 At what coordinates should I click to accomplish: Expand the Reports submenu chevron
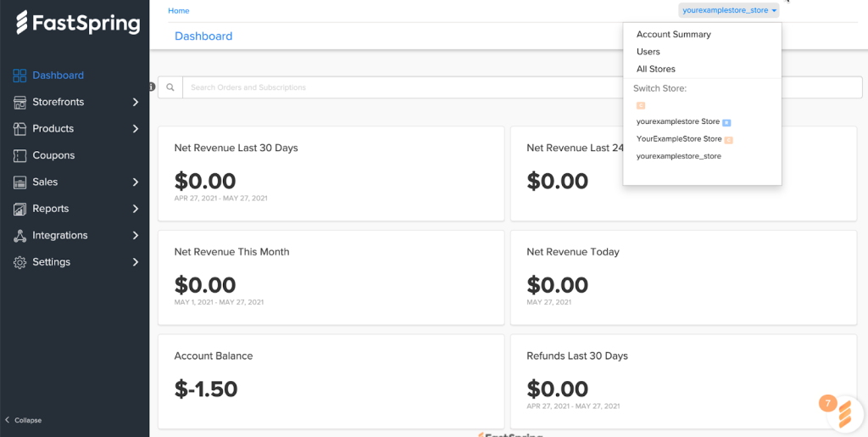(136, 209)
